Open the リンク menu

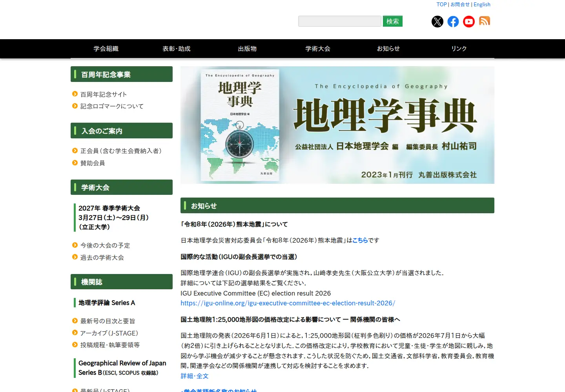[459, 49]
